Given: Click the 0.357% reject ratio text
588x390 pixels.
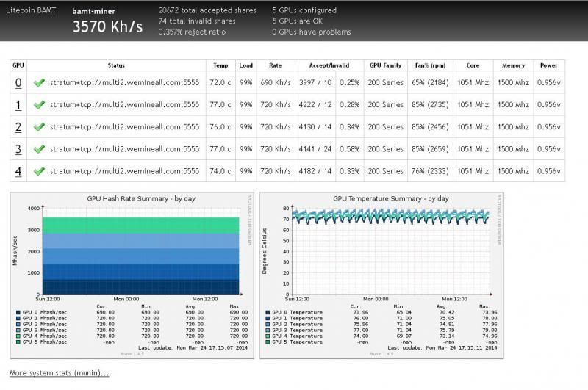Looking at the screenshot, I should [192, 32].
